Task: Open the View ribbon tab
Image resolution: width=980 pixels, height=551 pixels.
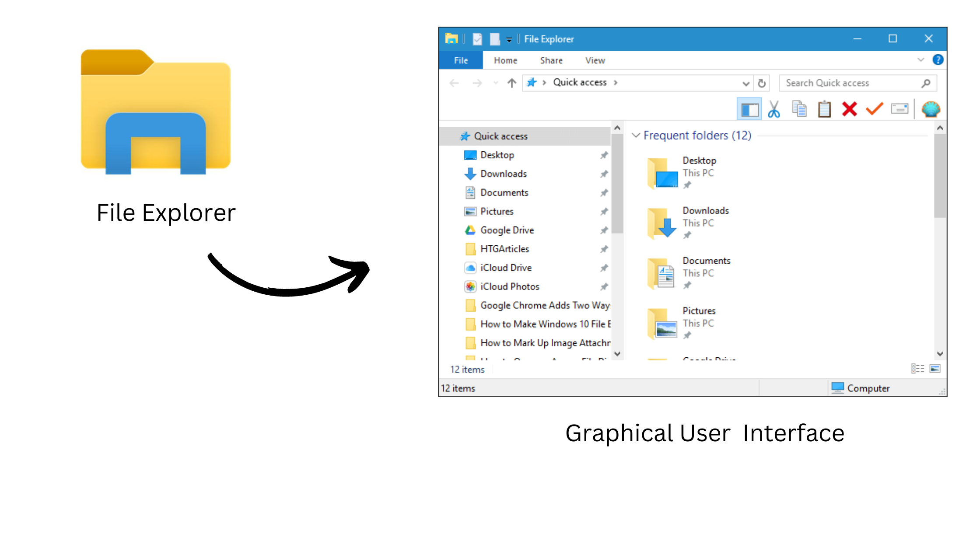Action: tap(595, 60)
